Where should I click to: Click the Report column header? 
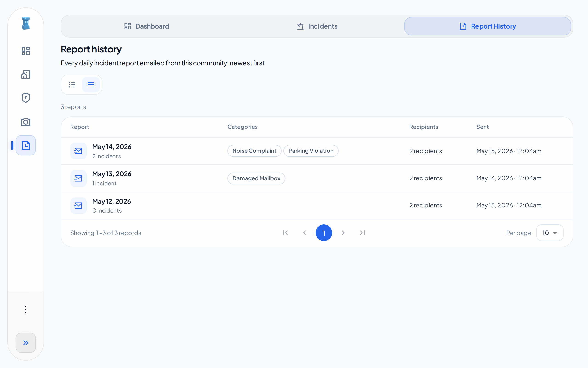[x=80, y=127]
